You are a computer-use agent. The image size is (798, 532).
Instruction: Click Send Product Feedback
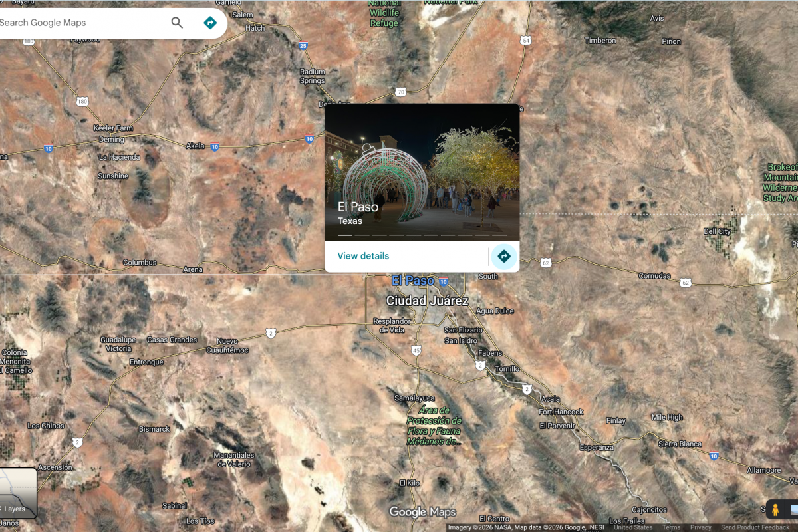click(755, 527)
